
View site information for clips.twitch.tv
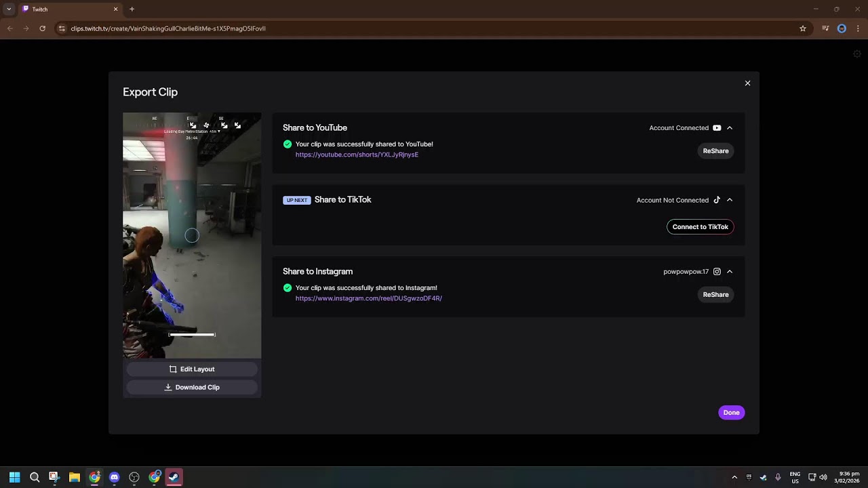62,28
